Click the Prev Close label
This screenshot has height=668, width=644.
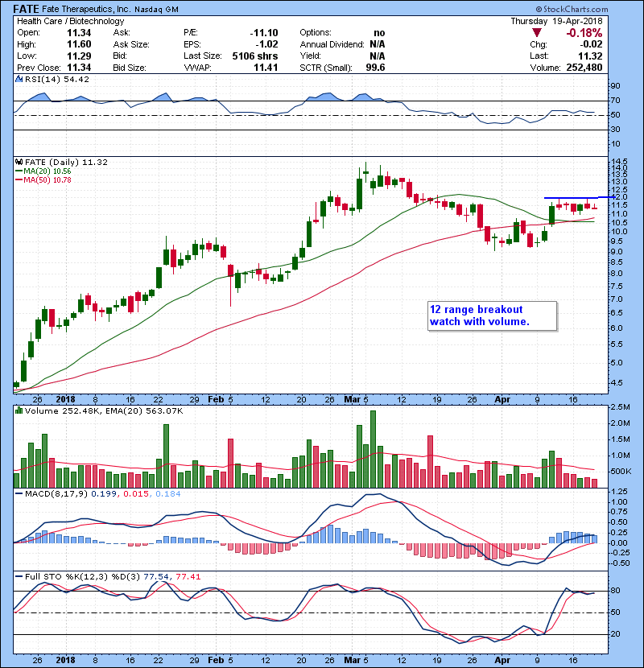pos(39,68)
